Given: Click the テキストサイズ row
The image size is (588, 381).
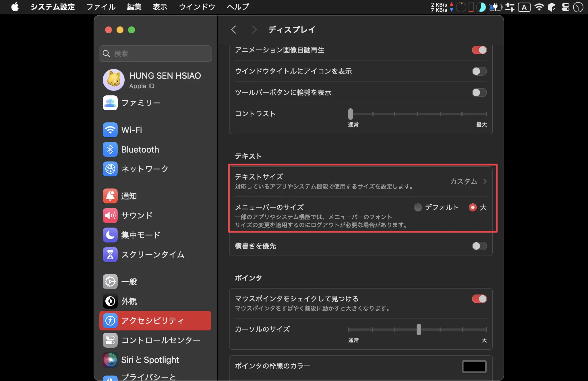Looking at the screenshot, I should 361,182.
